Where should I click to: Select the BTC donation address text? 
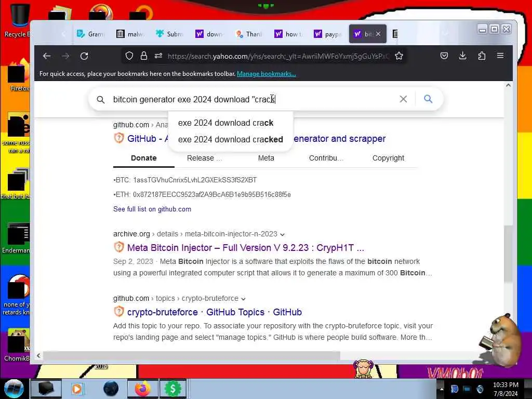pos(195,180)
